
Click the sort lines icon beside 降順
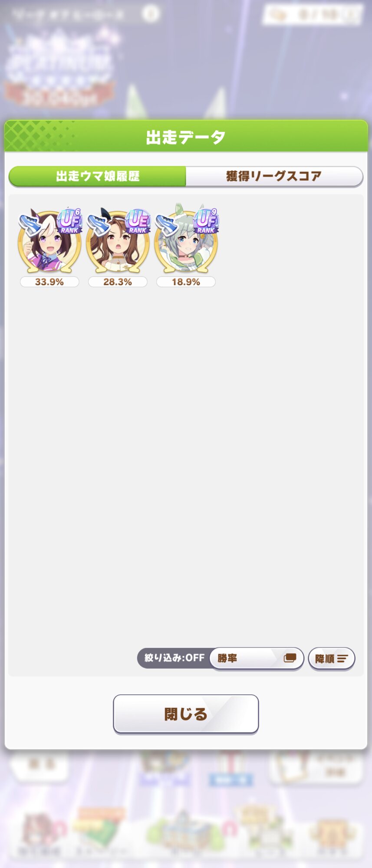[x=342, y=659]
